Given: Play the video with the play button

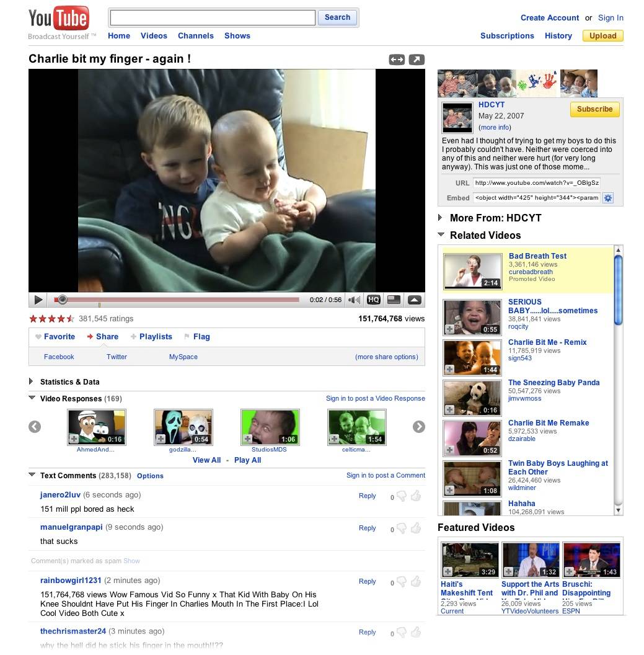Looking at the screenshot, I should click(38, 300).
